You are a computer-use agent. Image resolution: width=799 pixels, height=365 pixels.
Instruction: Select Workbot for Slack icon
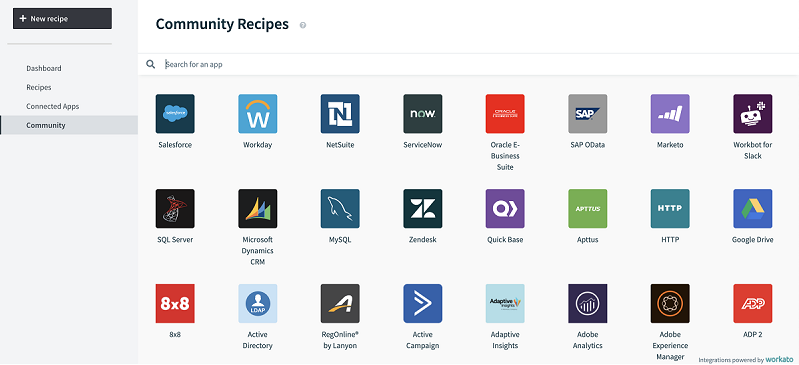753,114
